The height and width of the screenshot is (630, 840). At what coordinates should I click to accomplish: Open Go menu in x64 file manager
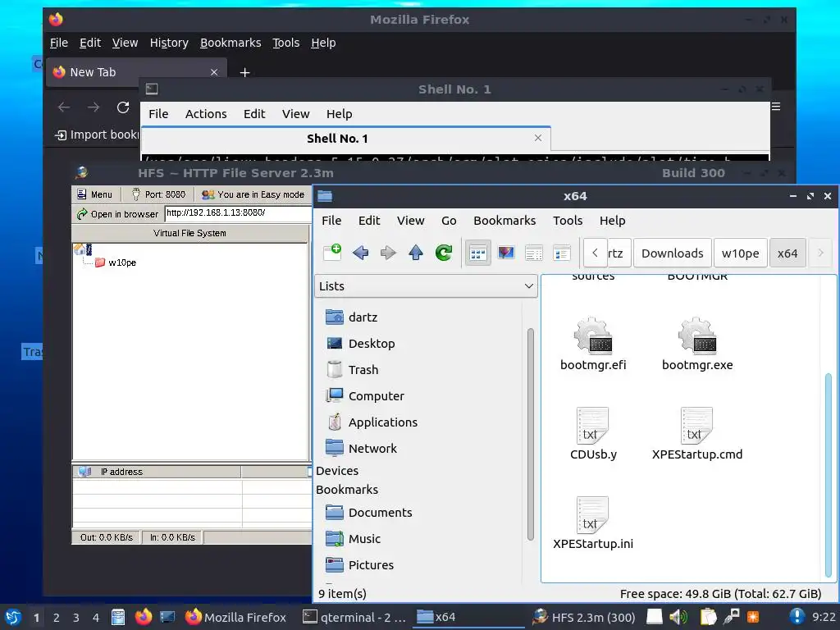tap(449, 221)
